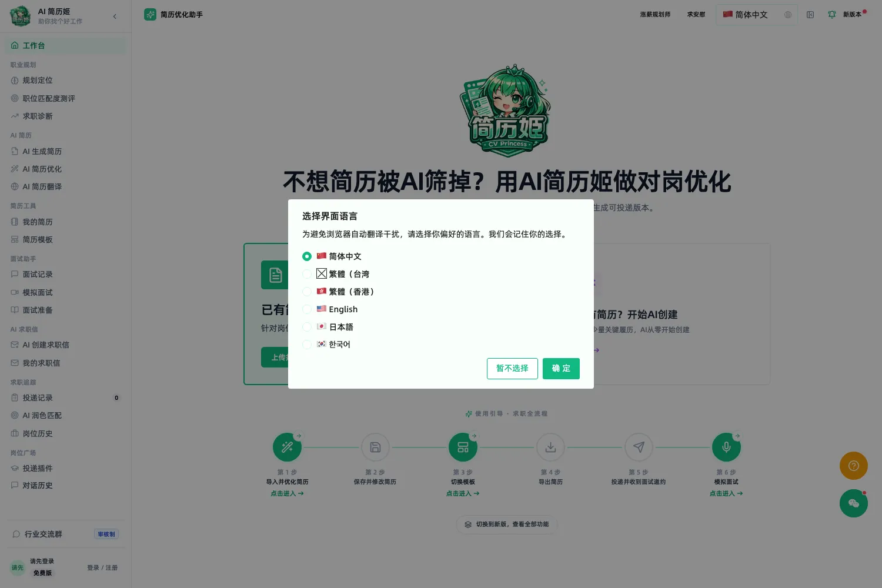Click 对话历史 chat icon

[15, 485]
